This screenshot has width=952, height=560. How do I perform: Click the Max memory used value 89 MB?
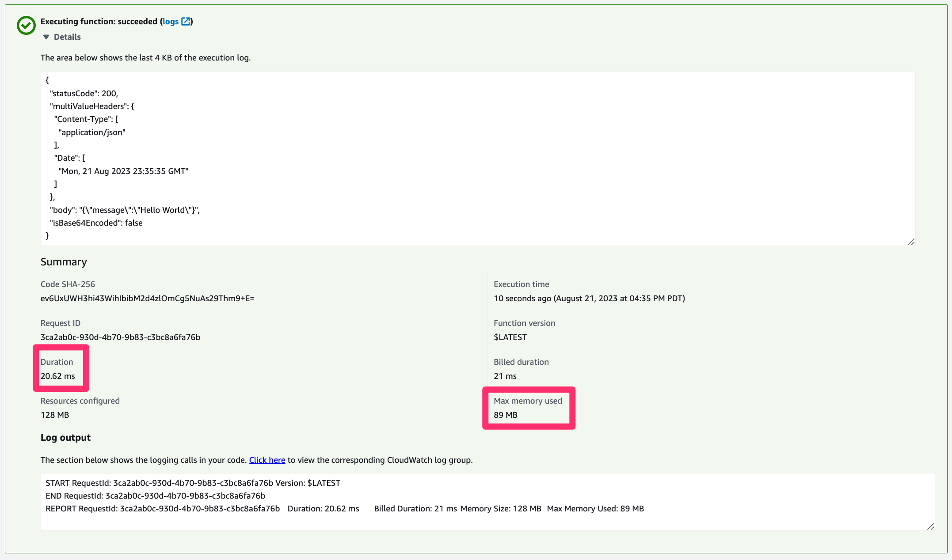point(506,415)
